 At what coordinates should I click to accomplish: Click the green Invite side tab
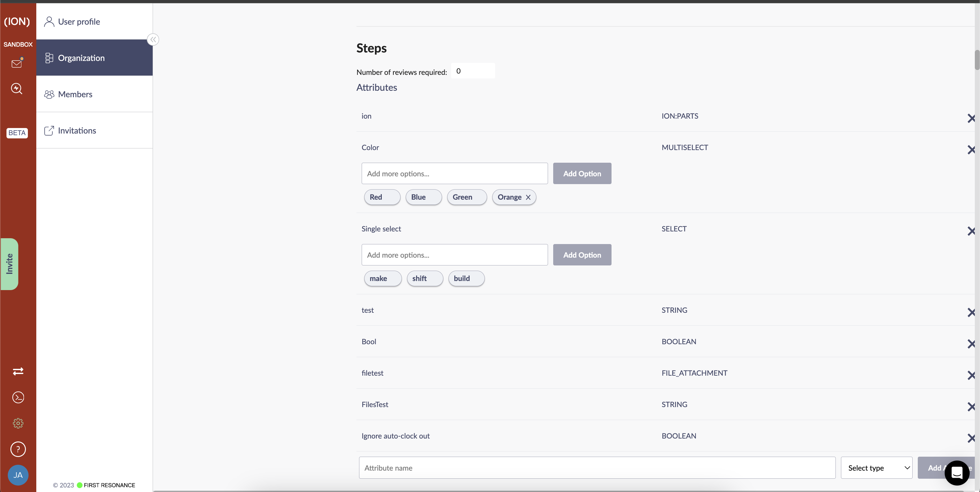click(9, 264)
